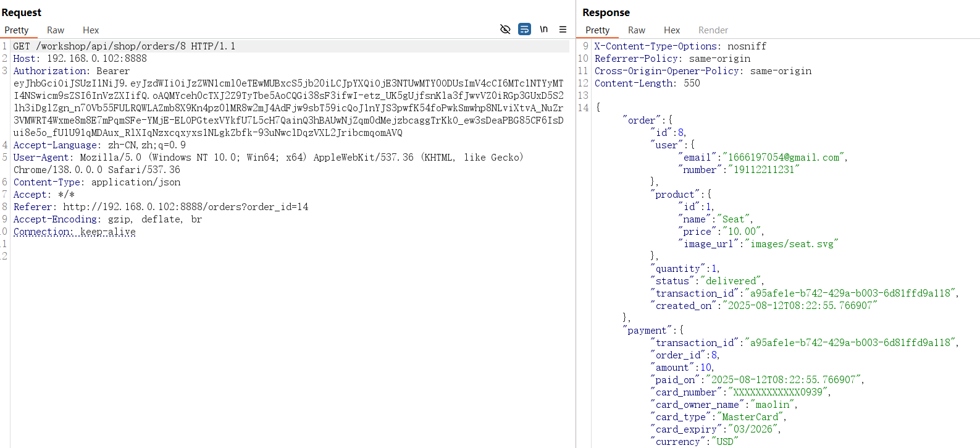
Task: Click the created_on timestamp value
Action: coord(800,306)
